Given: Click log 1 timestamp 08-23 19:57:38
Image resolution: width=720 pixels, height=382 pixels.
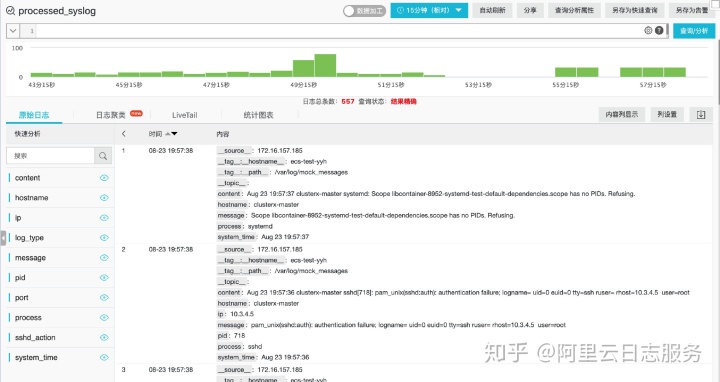Looking at the screenshot, I should point(171,151).
